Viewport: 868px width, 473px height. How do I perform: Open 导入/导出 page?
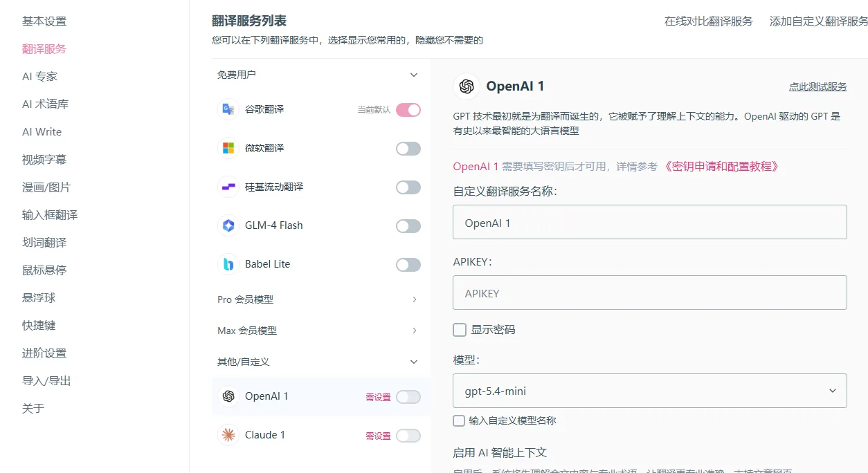coord(46,381)
